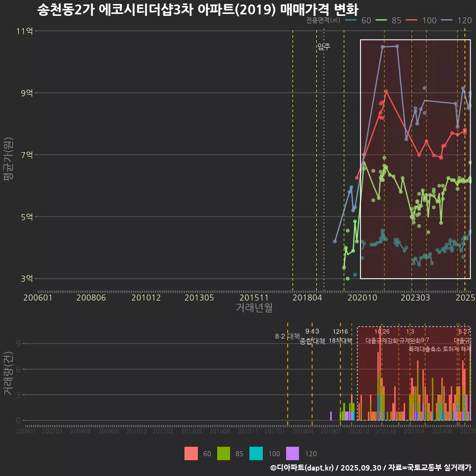Screen dimensions: 476x476
Task: Click the salmon 60 swatch in bottom legend
Action: [x=191, y=453]
